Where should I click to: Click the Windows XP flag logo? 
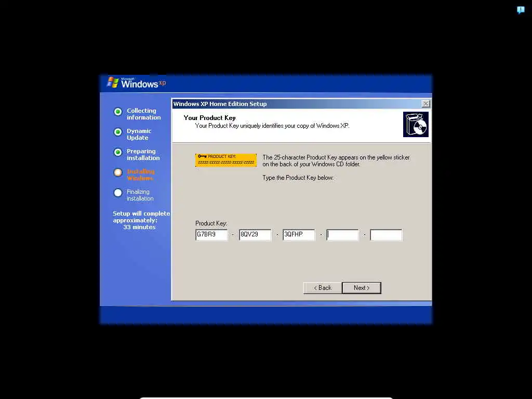(113, 82)
